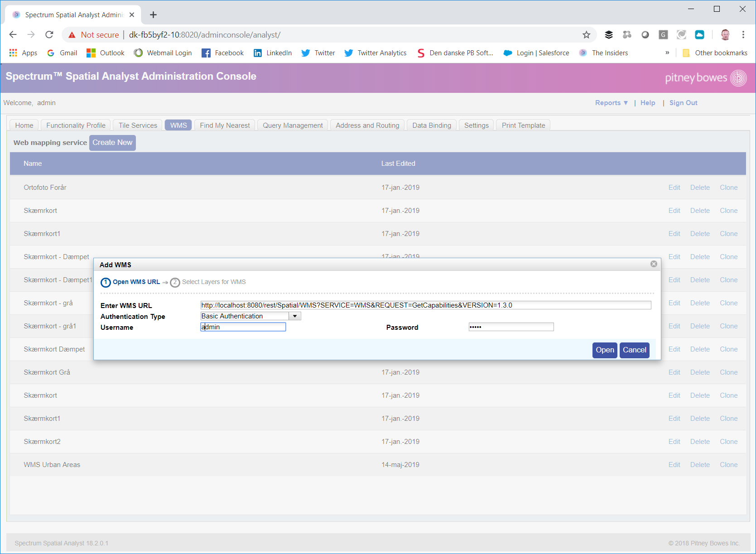Open the Chrome profile avatar

click(x=725, y=34)
